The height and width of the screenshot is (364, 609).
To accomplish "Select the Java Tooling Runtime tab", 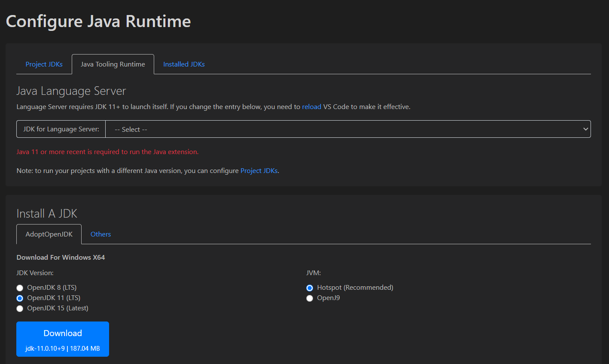I will click(113, 64).
